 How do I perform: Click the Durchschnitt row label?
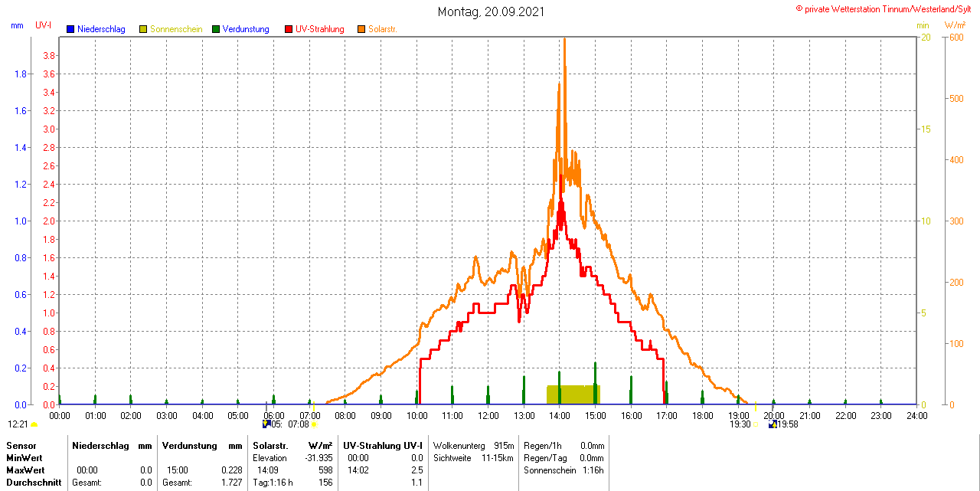pyautogui.click(x=34, y=483)
